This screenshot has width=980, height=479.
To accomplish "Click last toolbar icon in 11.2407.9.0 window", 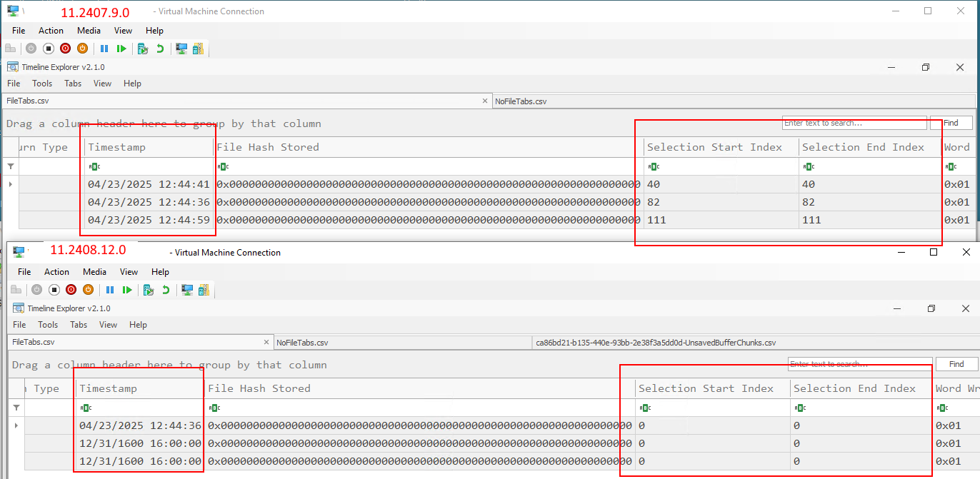I will tap(198, 49).
